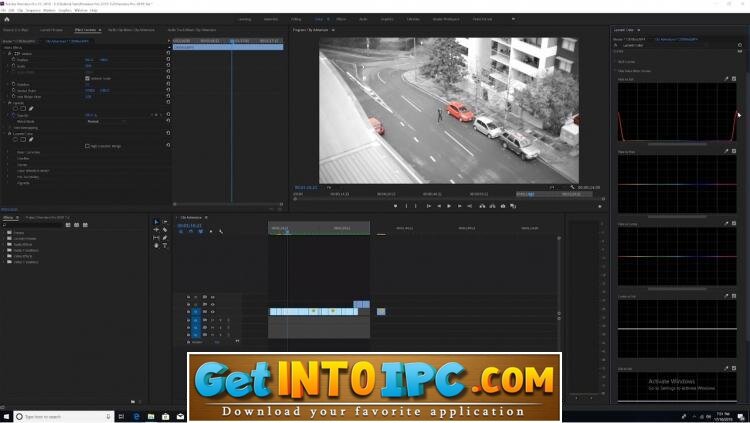Go to the Premiere Home screen icon
Image resolution: width=750 pixels, height=423 pixels.
tap(7, 19)
